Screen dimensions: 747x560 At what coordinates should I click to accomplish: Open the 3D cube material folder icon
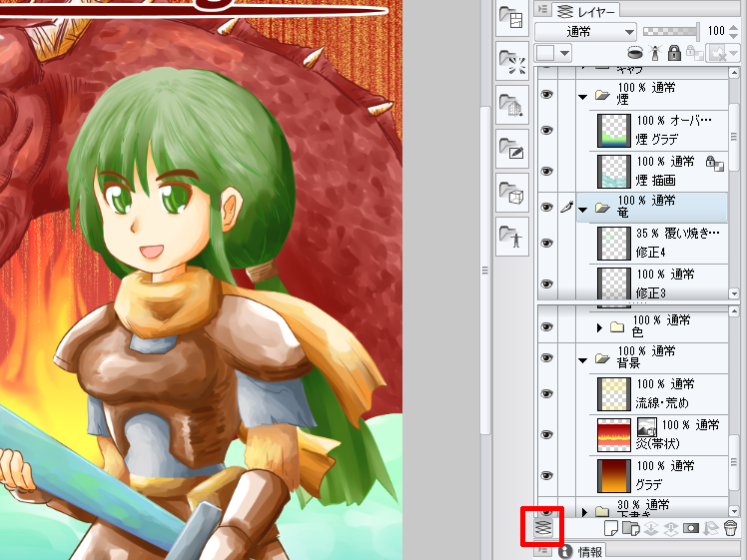coord(511,192)
